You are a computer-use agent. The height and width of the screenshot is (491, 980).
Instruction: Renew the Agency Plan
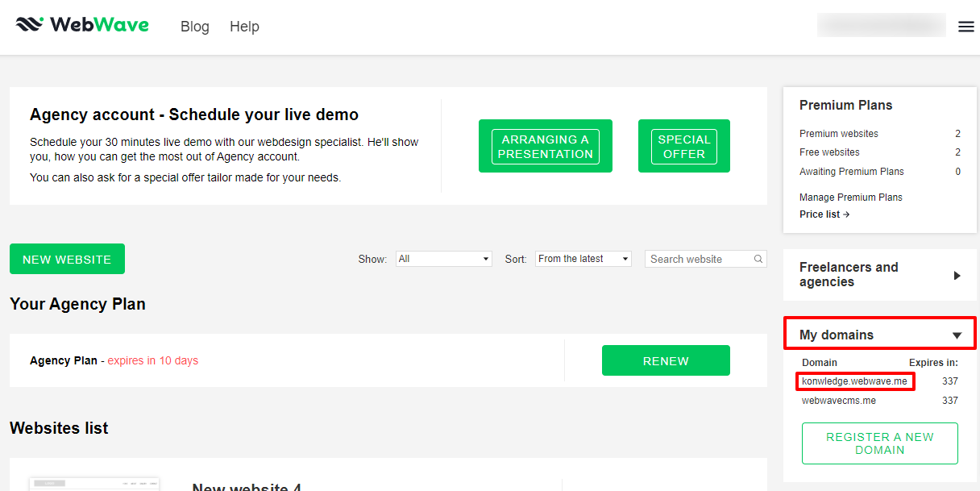(666, 360)
